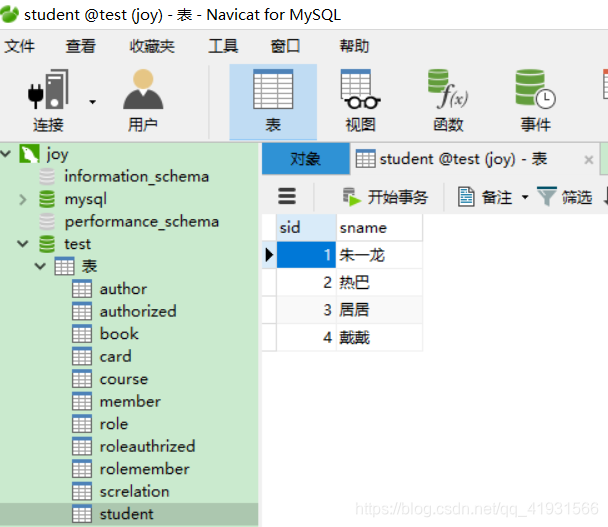
Task: Select the card table icon
Action: [x=82, y=357]
